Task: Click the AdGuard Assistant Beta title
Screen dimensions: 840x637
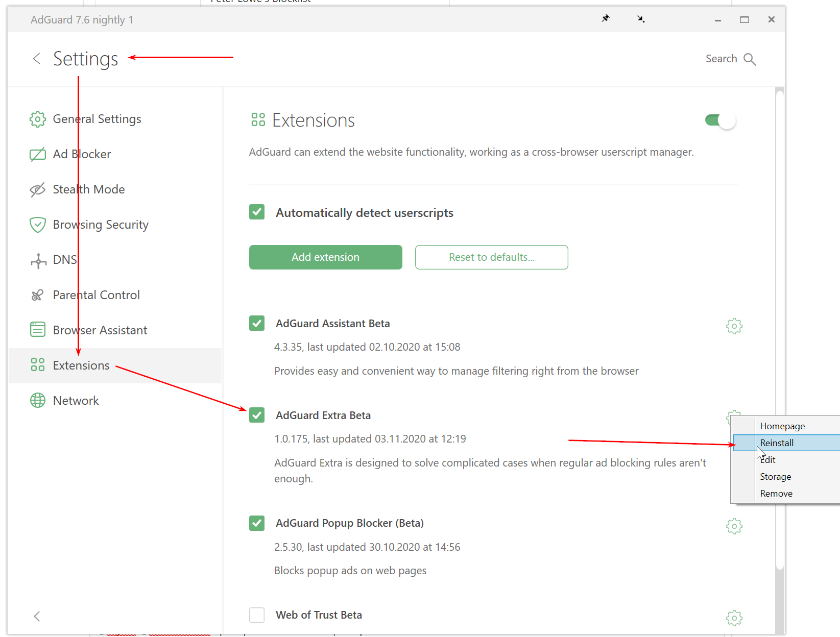Action: pos(333,324)
